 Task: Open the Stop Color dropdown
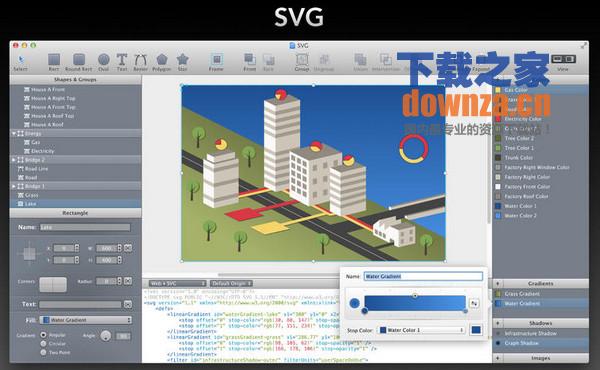pos(421,330)
